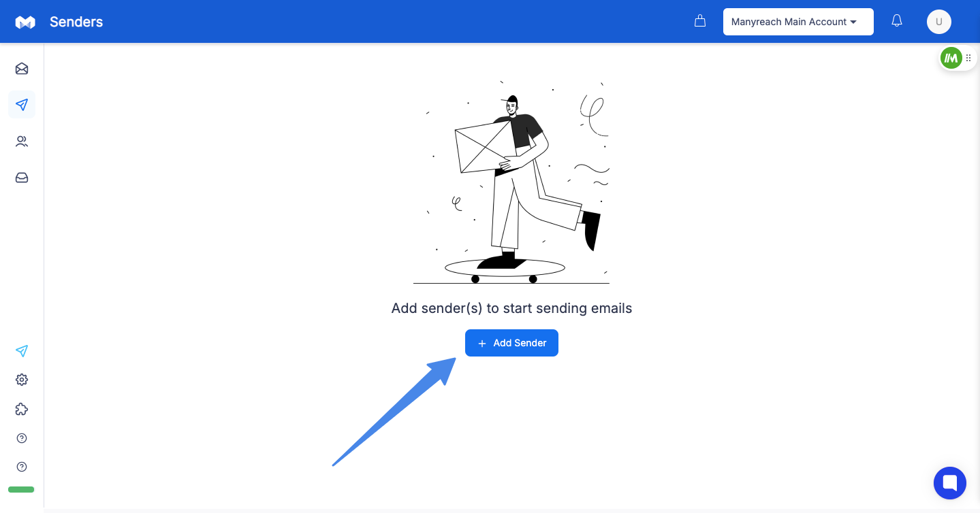Open settings via the gear icon

[22, 380]
